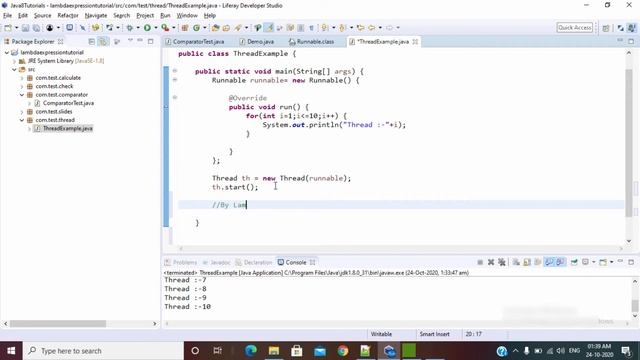The height and width of the screenshot is (360, 640).
Task: Collapse the lambdaexpressiontutorial project node
Action: pyautogui.click(x=7, y=53)
